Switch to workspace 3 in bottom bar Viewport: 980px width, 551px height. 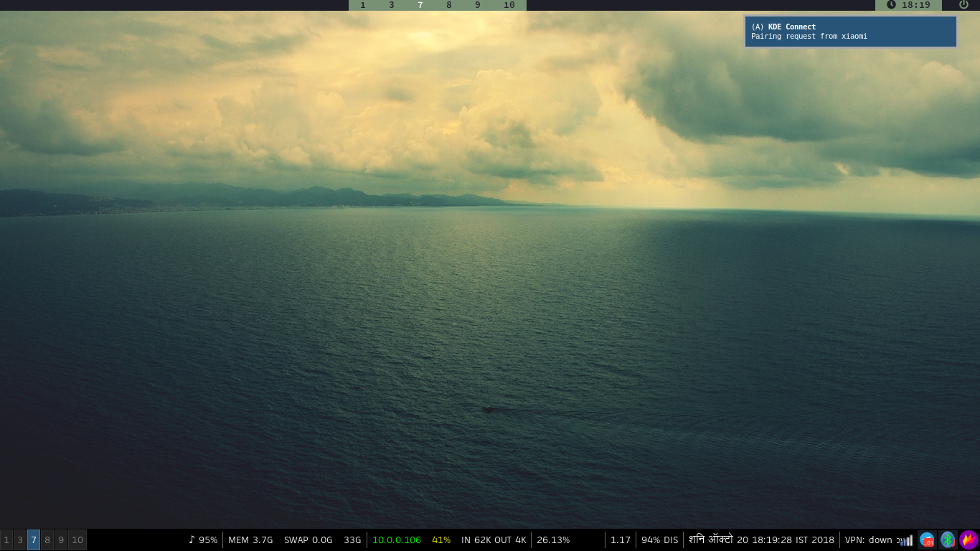coord(20,540)
